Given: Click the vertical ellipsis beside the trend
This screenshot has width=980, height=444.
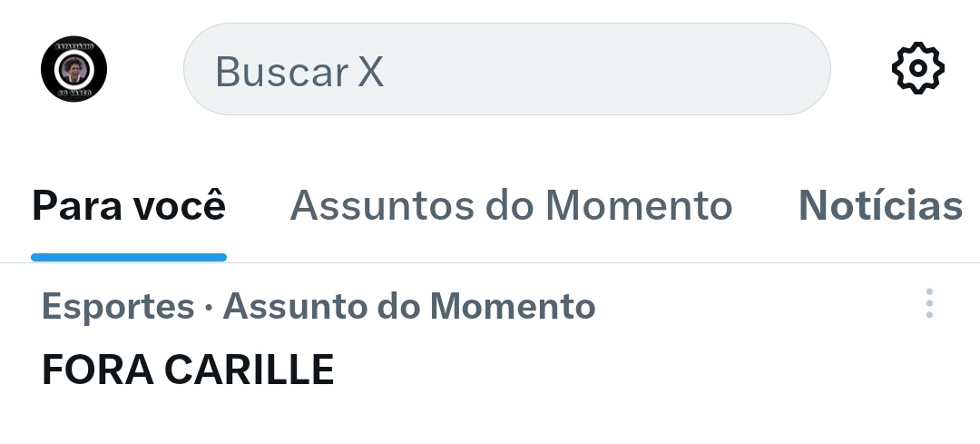Looking at the screenshot, I should pyautogui.click(x=929, y=303).
